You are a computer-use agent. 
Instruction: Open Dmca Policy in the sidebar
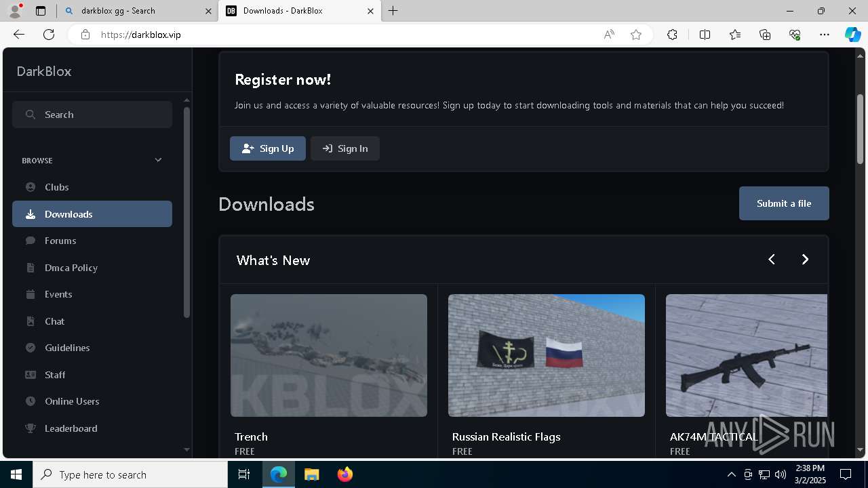(x=92, y=268)
